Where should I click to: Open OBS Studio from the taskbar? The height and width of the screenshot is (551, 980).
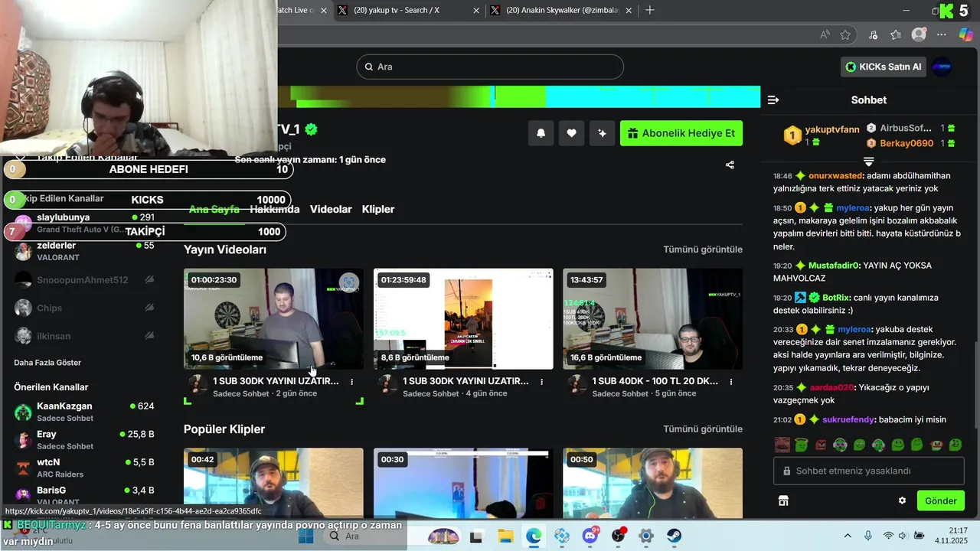click(618, 536)
